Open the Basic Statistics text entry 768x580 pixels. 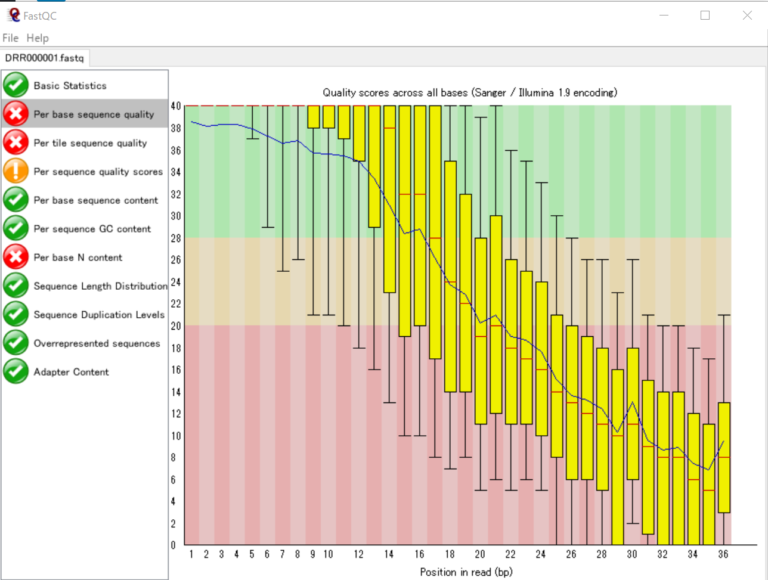tap(70, 86)
